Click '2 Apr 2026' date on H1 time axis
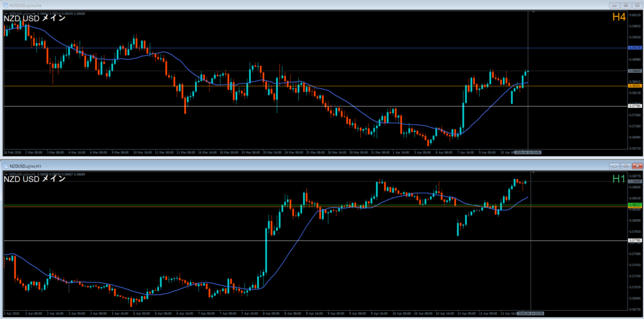This screenshot has height=319, width=644. (x=10, y=313)
